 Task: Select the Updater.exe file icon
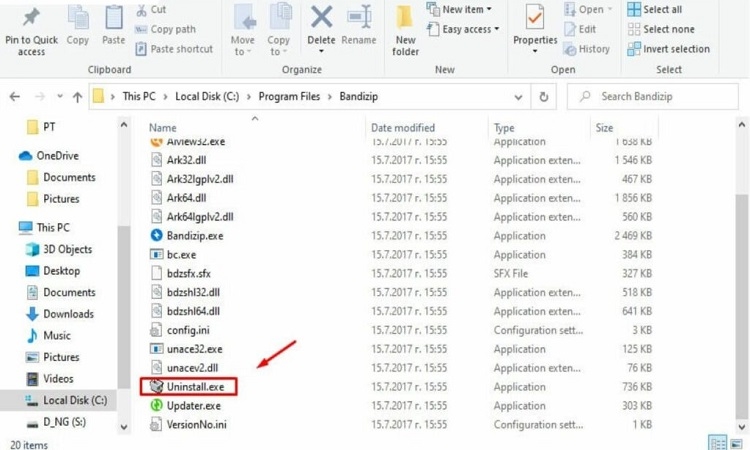156,405
